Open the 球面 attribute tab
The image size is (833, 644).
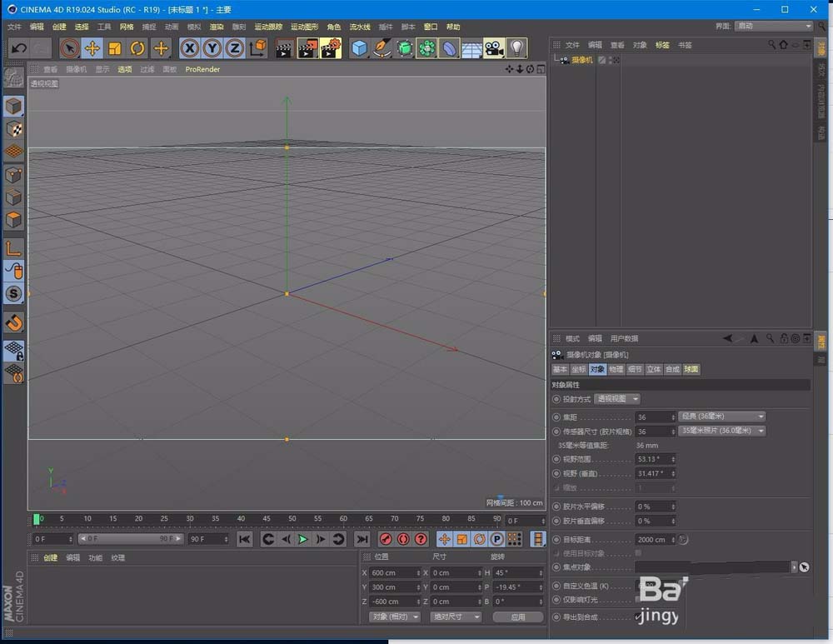coord(691,369)
